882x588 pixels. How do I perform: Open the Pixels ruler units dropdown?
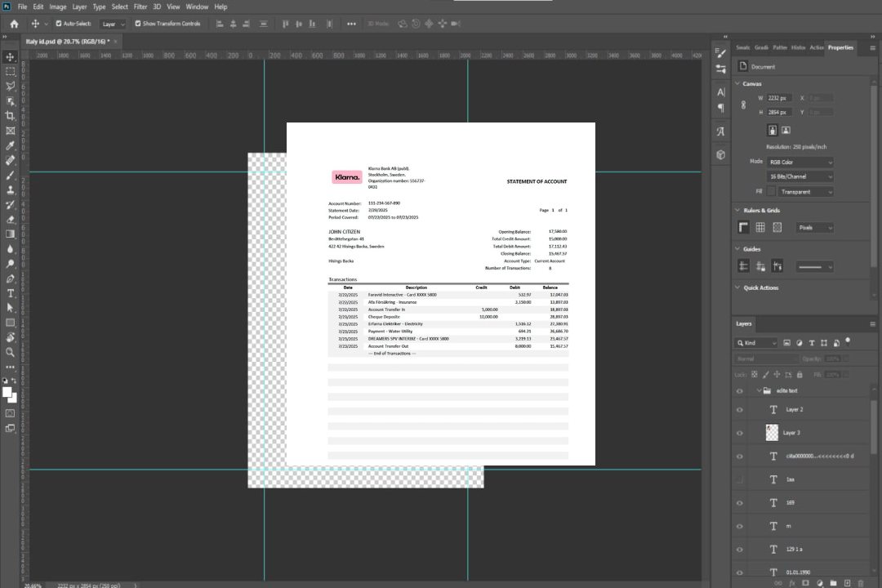pyautogui.click(x=815, y=228)
